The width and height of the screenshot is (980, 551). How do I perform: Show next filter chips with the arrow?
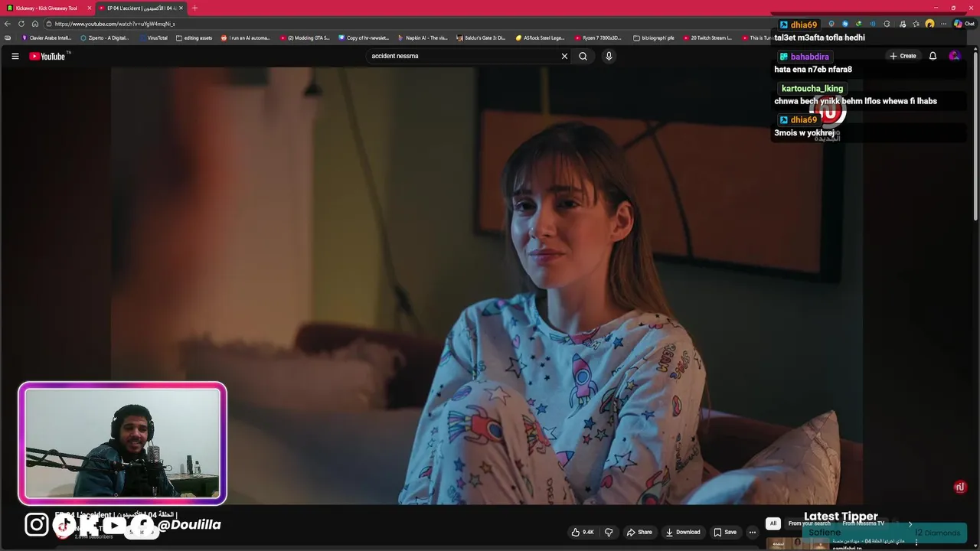910,524
